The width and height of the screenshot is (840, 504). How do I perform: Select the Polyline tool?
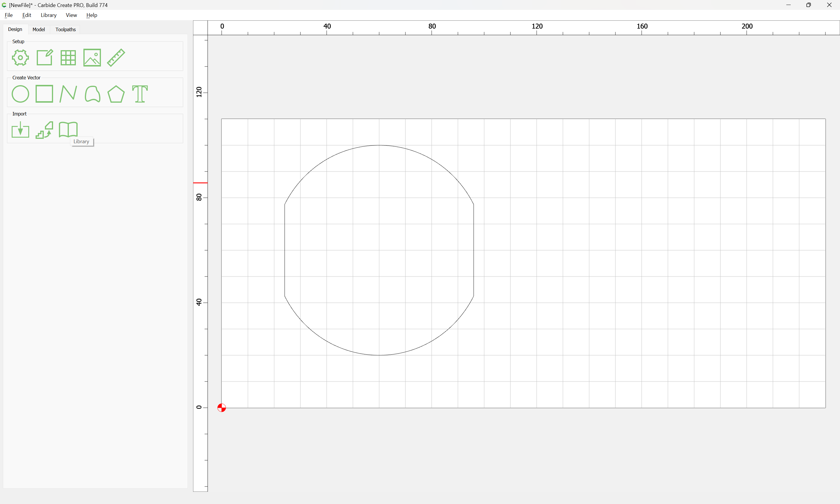(68, 94)
